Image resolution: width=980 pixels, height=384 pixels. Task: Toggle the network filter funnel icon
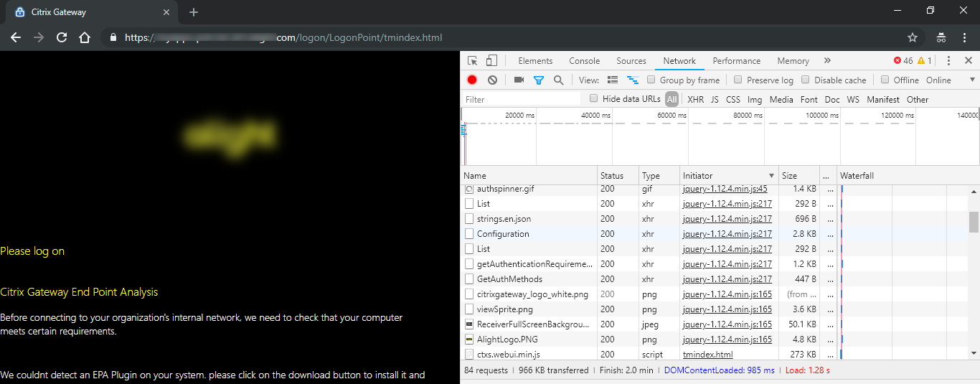point(539,80)
